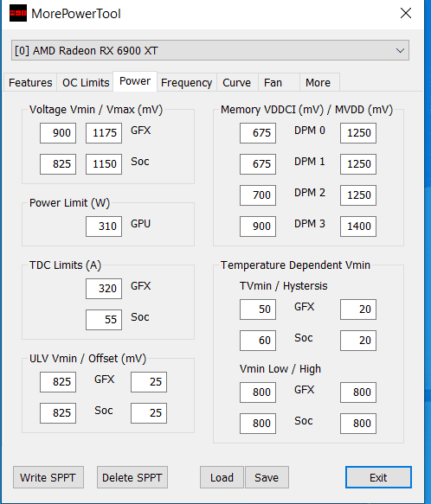Edit the Soc Vmin voltage field under Voltage Vmin / Vmax
Viewport: 431px width, 504px height.
58,164
